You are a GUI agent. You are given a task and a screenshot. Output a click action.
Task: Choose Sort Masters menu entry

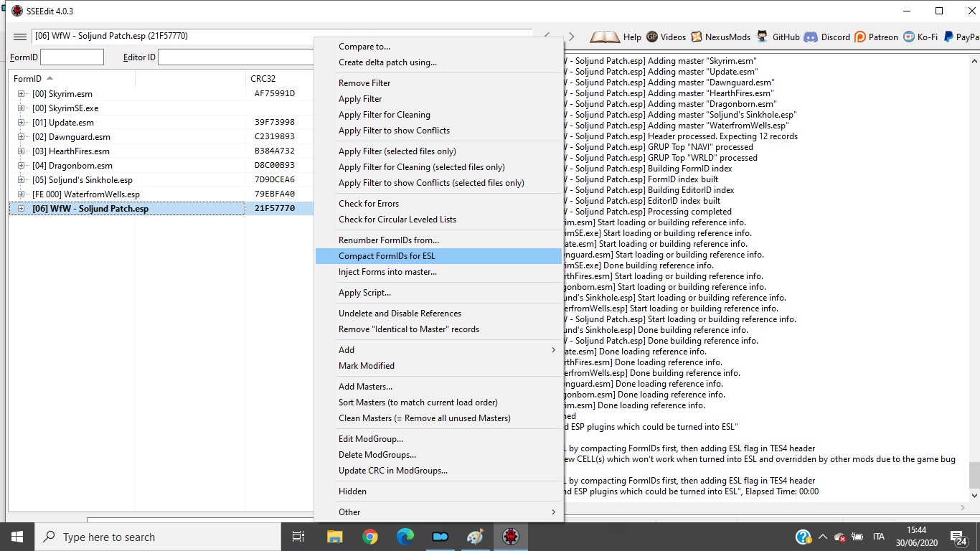coord(438,402)
